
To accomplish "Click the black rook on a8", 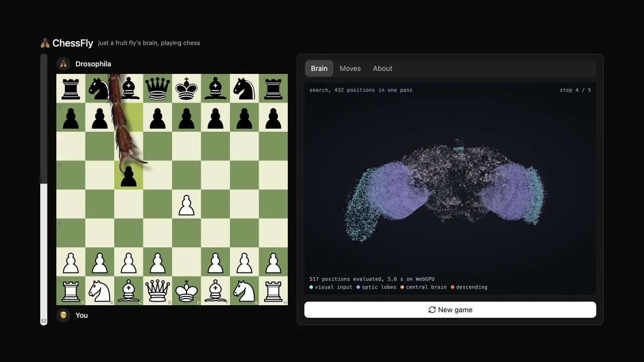I will (71, 88).
